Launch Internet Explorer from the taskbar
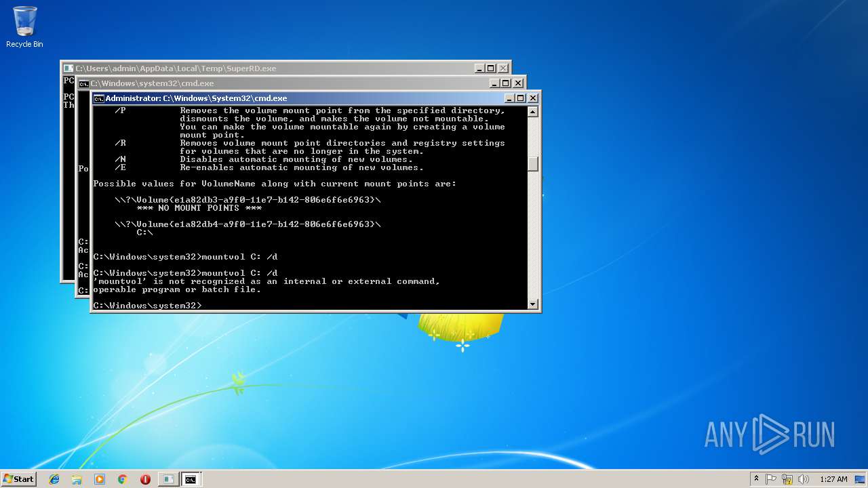The image size is (868, 488). [54, 479]
